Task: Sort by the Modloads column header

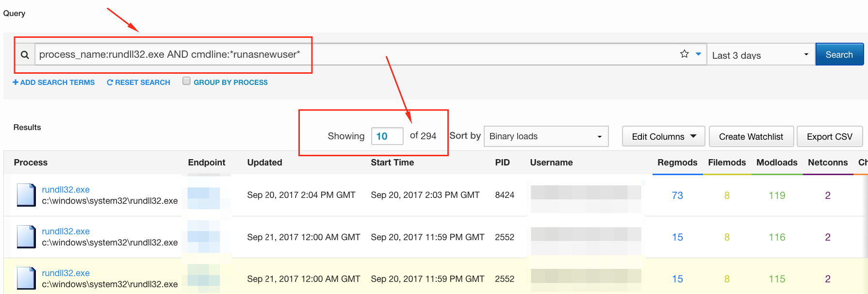Action: [x=776, y=163]
